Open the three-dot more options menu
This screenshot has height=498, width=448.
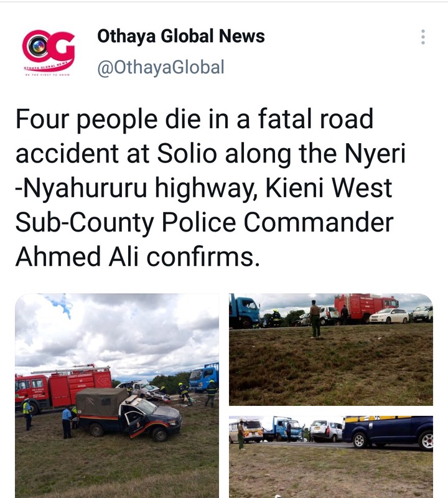(422, 37)
